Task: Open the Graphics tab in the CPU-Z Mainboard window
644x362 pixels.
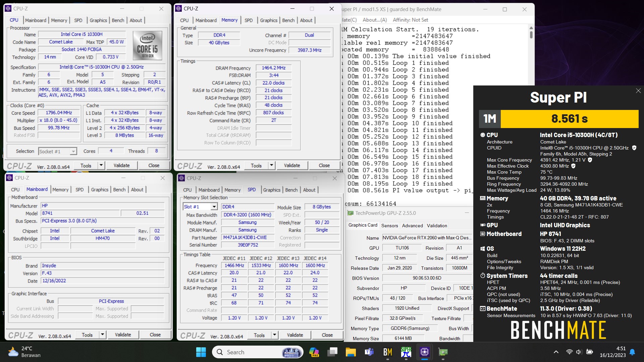Action: point(100,189)
